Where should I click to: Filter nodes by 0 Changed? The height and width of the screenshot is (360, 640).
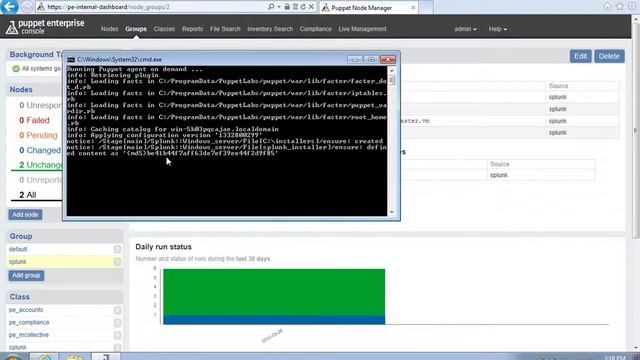click(x=40, y=150)
